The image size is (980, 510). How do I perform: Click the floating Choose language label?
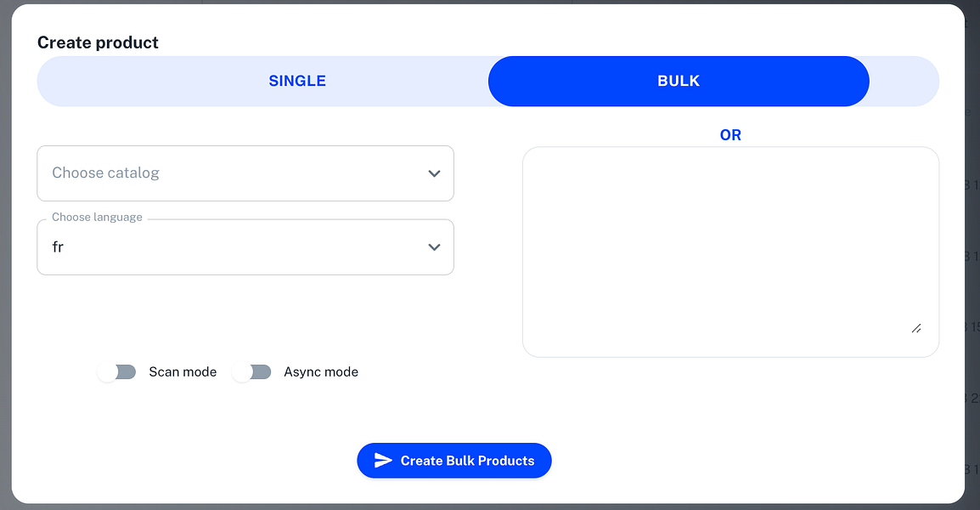click(x=97, y=217)
